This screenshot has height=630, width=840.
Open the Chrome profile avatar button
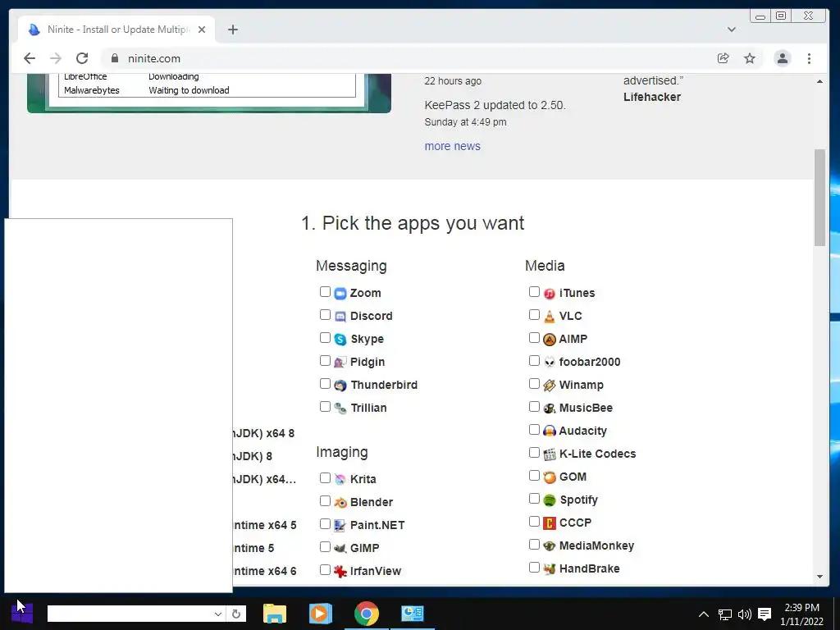[x=782, y=58]
